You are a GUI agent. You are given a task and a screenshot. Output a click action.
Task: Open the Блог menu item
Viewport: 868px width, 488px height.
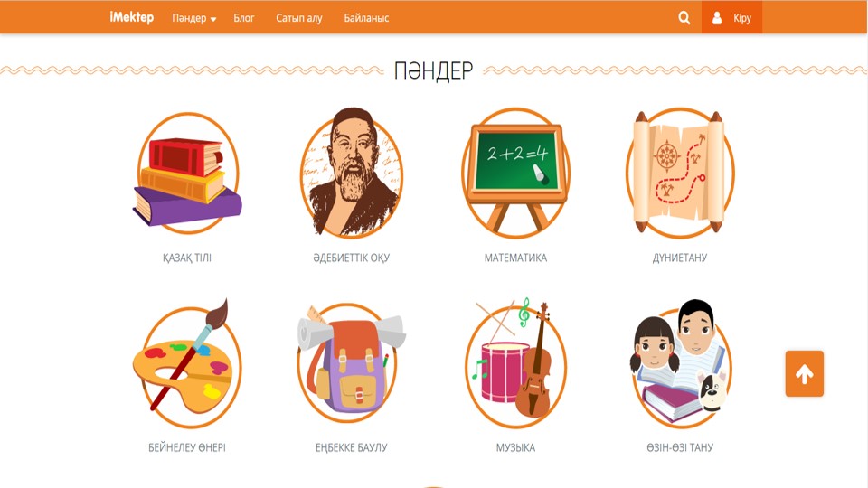(243, 18)
